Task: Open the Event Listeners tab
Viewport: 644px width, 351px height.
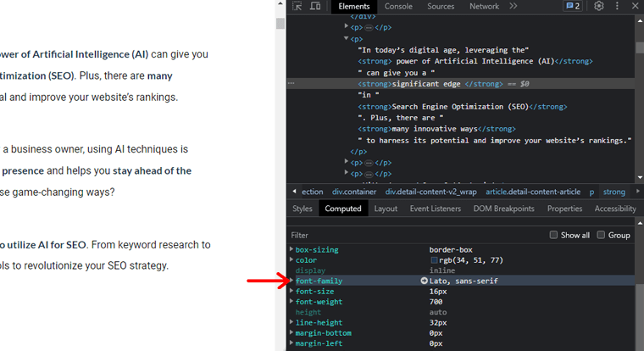Action: (x=436, y=209)
